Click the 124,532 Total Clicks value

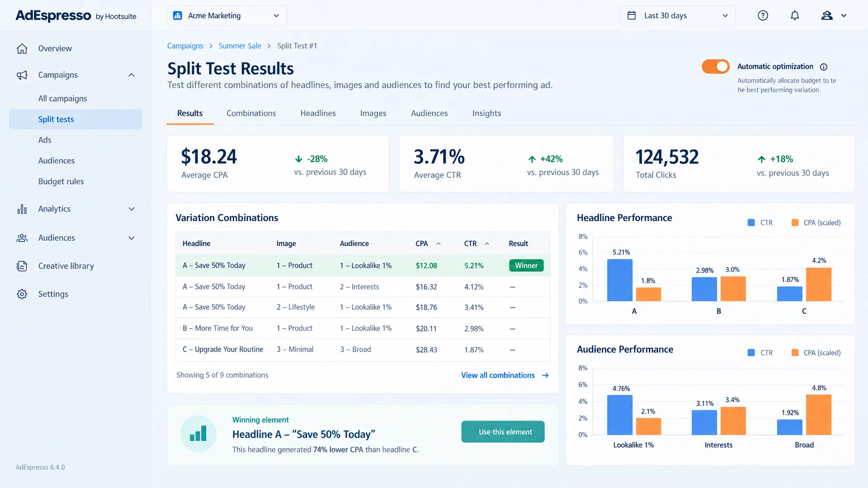pyautogui.click(x=667, y=157)
